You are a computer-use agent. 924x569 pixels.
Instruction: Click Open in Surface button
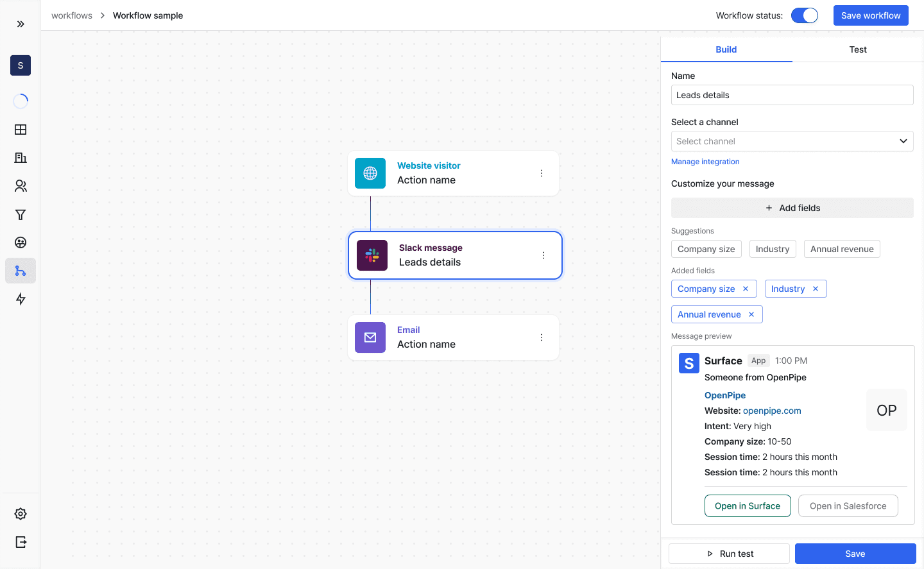(x=748, y=505)
